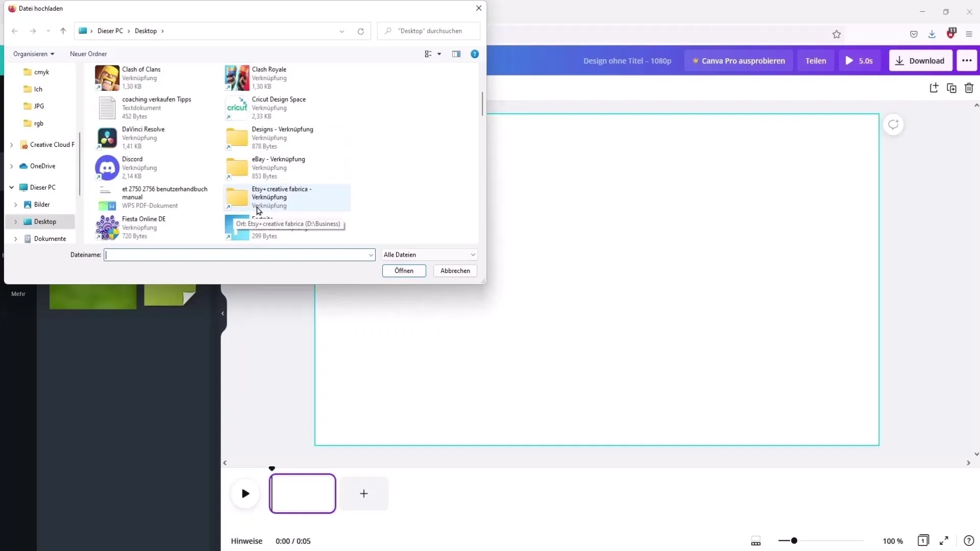The image size is (980, 551).
Task: Click the Dateiname input field
Action: (x=236, y=255)
